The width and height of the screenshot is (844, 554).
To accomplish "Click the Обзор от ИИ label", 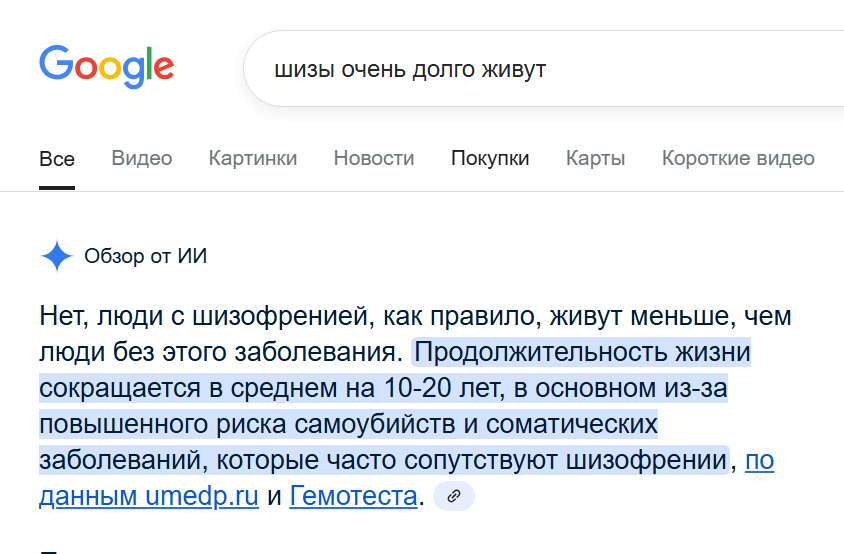I will pos(146,256).
